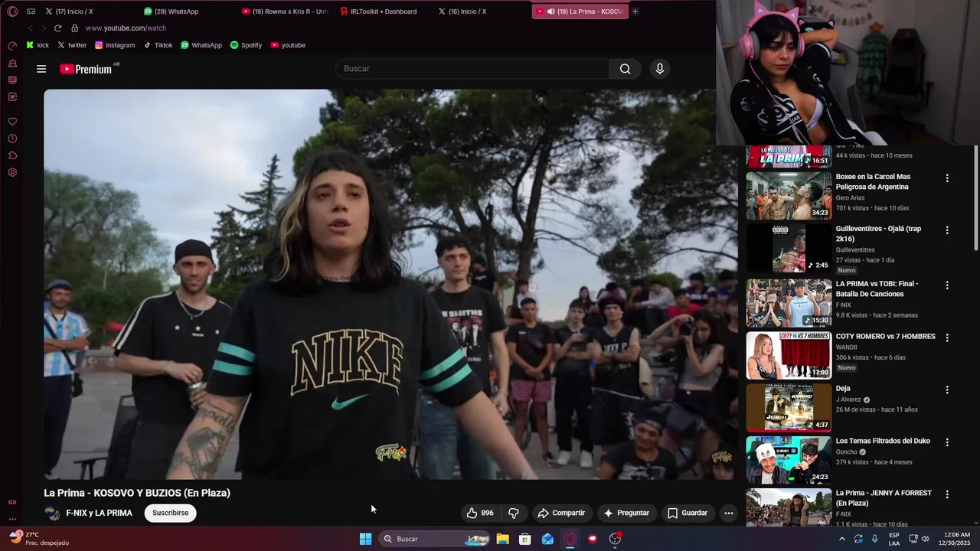Go to YouTube Premium home logo
Screen dimensions: 980x551
(86, 69)
